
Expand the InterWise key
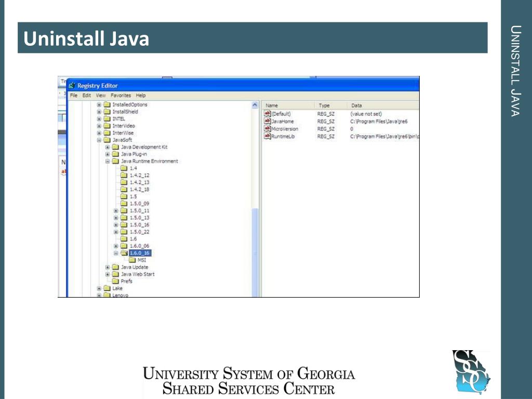click(99, 133)
